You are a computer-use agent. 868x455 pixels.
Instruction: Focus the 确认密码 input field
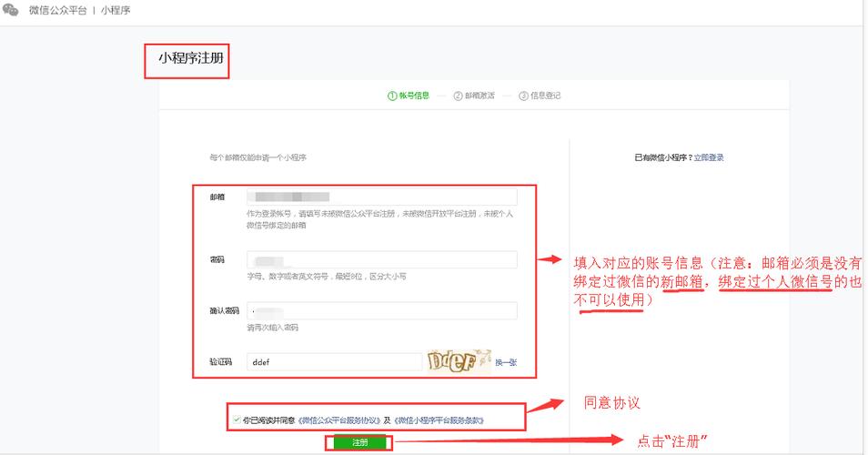pos(382,310)
